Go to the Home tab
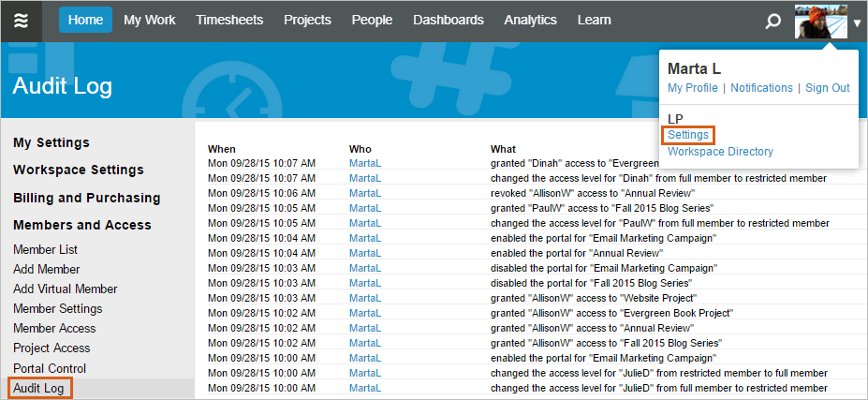This screenshot has height=400, width=868. pos(85,20)
